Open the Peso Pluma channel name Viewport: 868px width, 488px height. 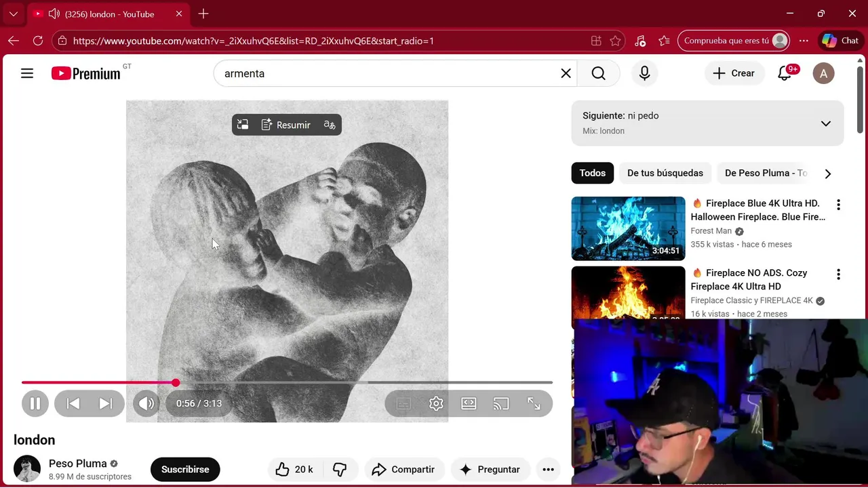coord(78,464)
